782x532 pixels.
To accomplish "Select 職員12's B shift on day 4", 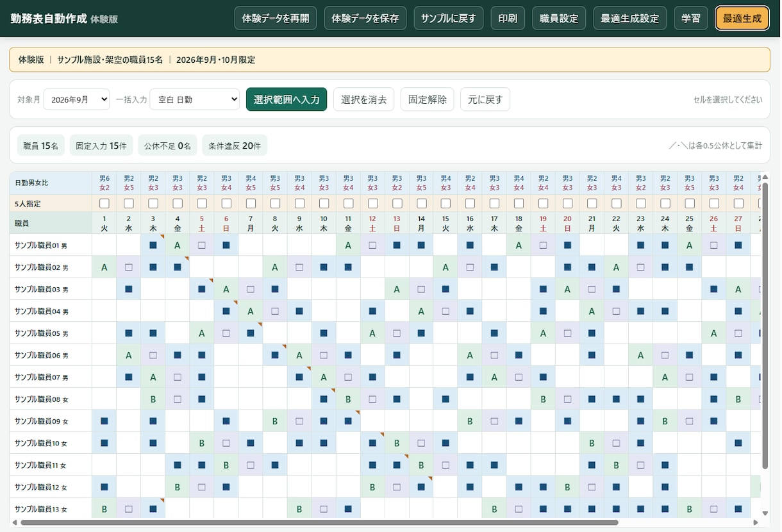I will (178, 487).
